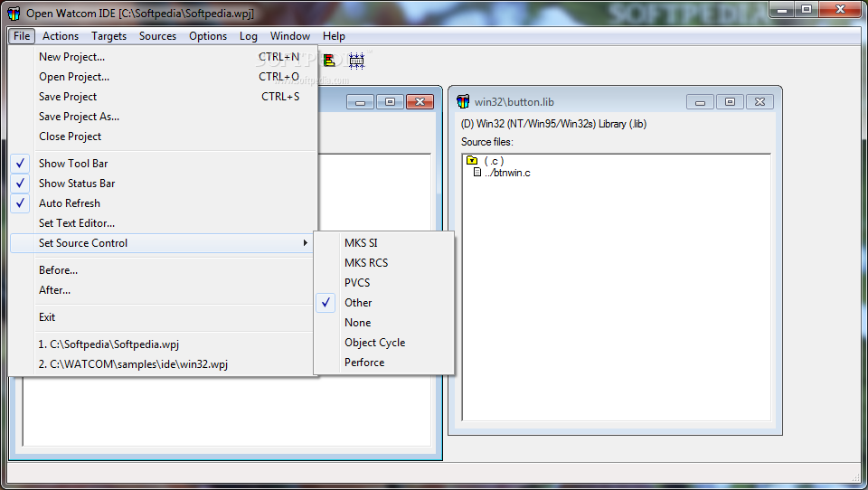Choose Object Cycle source control
This screenshot has height=490, width=868.
click(384, 343)
